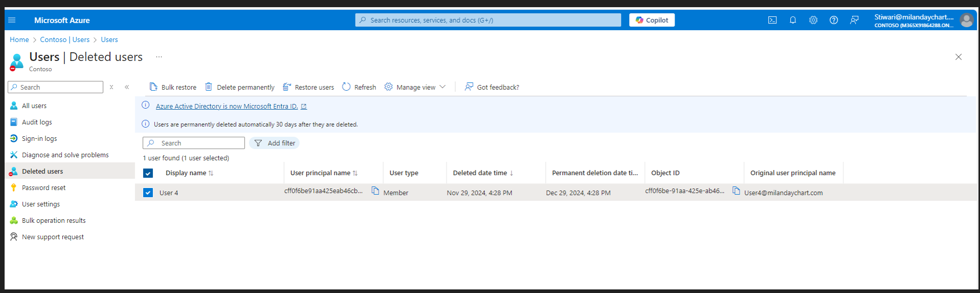The image size is (980, 293).
Task: Open Sign-in logs in the sidebar
Action: [39, 138]
